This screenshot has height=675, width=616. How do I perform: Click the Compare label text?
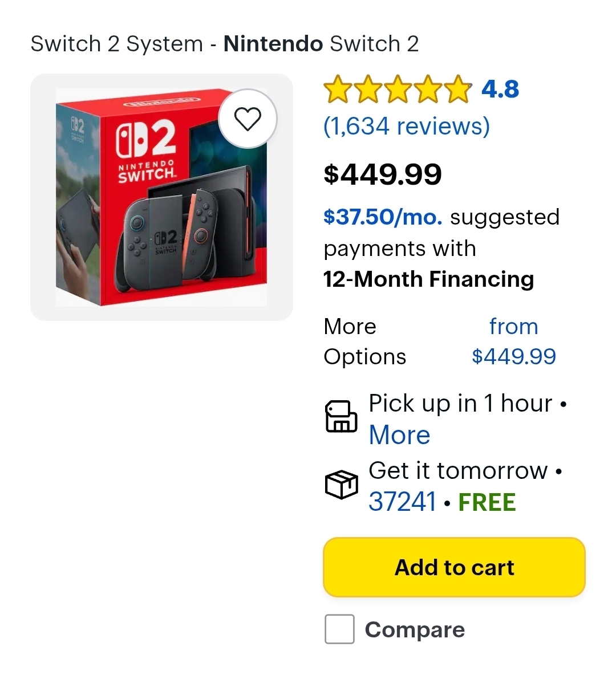tap(415, 629)
